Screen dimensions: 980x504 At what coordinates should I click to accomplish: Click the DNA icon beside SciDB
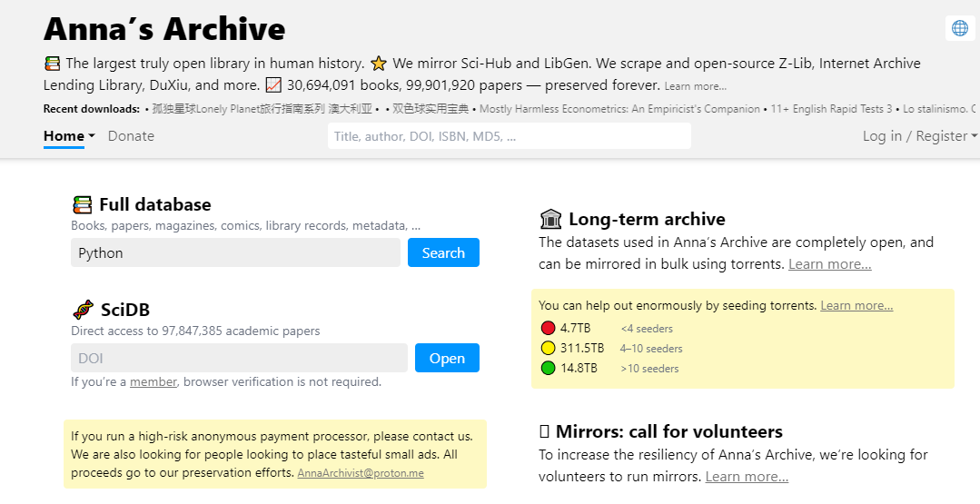[x=83, y=310]
